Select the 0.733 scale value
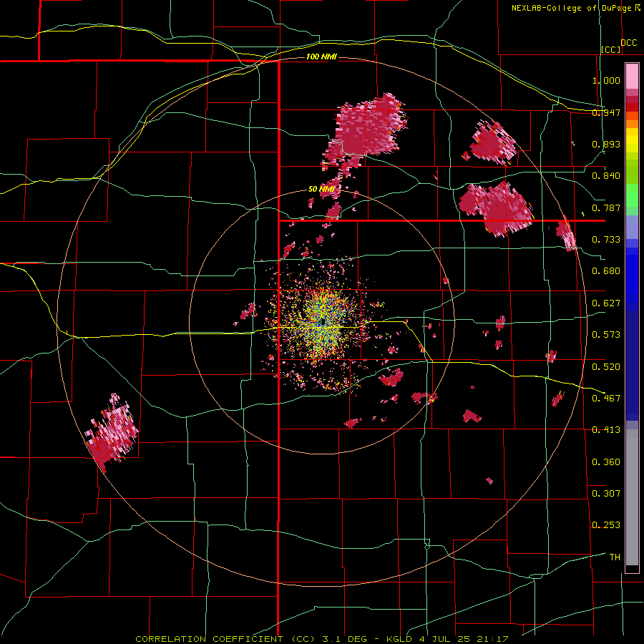 (606, 240)
